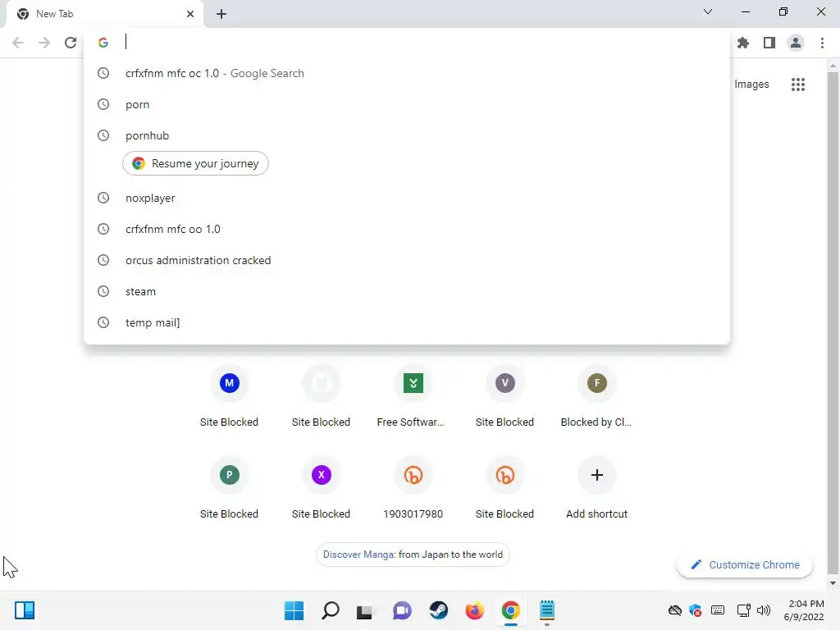
Task: Choose suggestion orcus administration cracked
Action: point(407,260)
